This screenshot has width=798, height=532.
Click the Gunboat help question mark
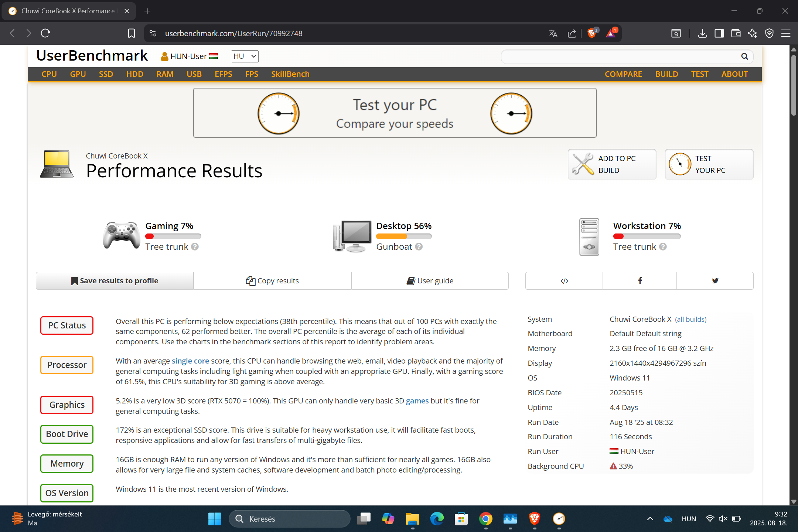click(419, 247)
